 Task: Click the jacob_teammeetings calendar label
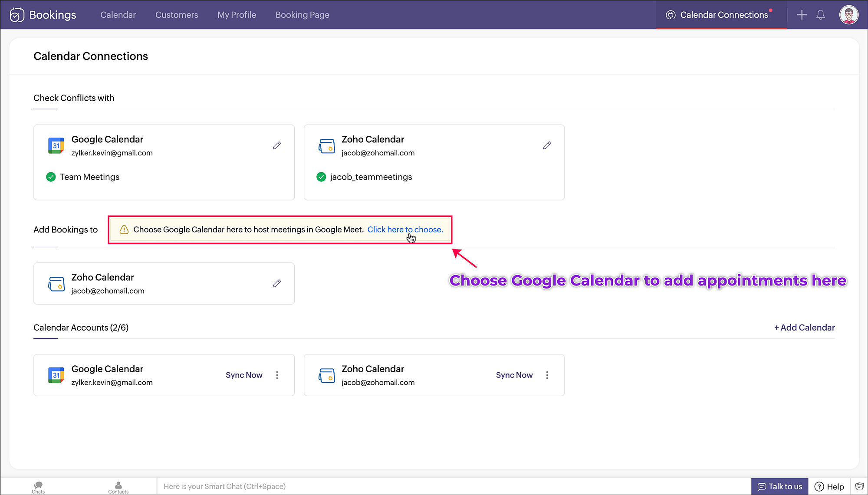[x=371, y=177]
